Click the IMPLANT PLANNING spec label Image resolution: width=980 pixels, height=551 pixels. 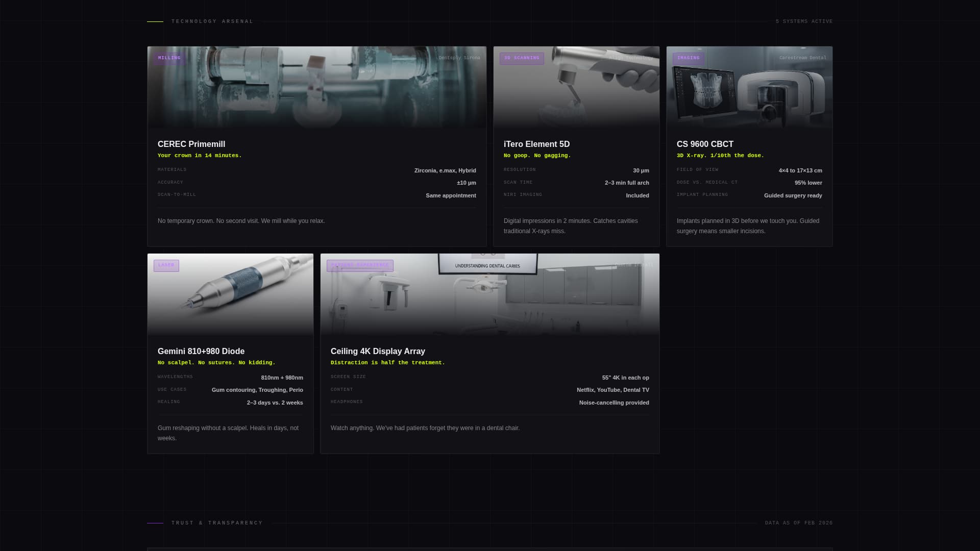click(x=702, y=195)
